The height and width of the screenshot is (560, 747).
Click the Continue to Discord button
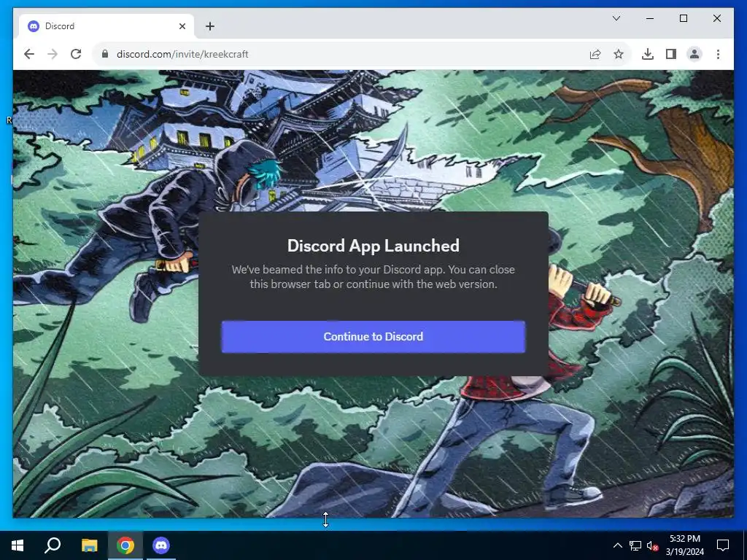[x=373, y=337]
